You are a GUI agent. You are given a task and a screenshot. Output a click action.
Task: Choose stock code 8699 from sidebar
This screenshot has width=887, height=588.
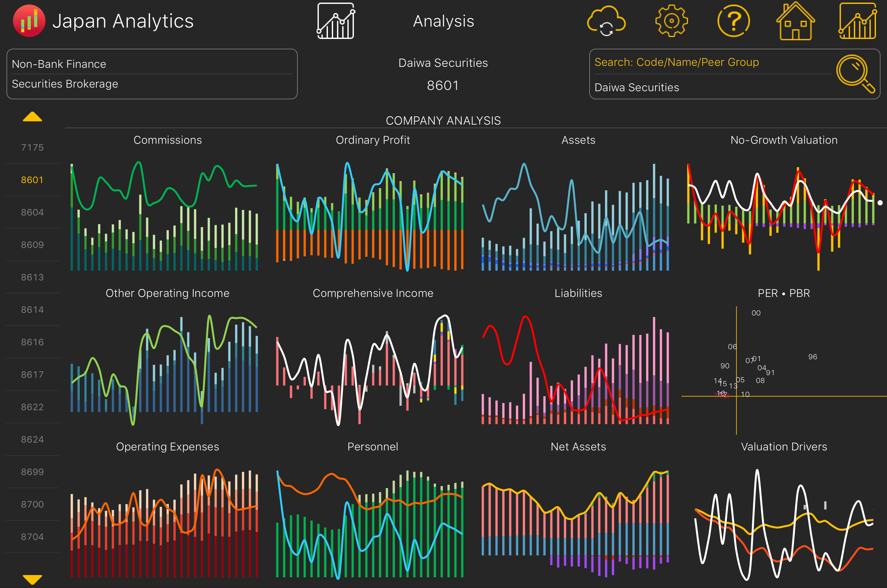click(32, 472)
